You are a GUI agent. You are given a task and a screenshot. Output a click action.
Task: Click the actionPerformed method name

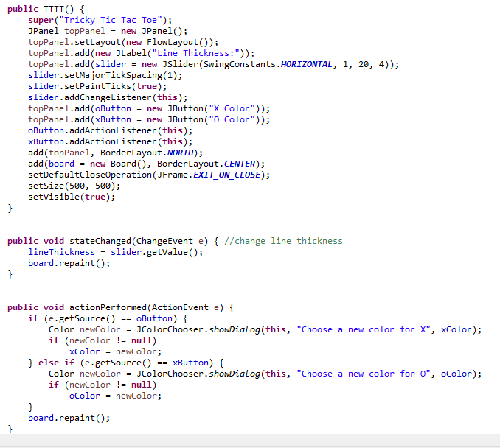(x=105, y=307)
